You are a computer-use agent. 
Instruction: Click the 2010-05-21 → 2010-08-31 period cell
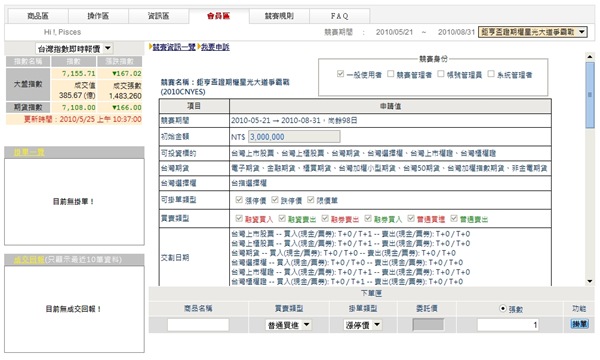390,121
